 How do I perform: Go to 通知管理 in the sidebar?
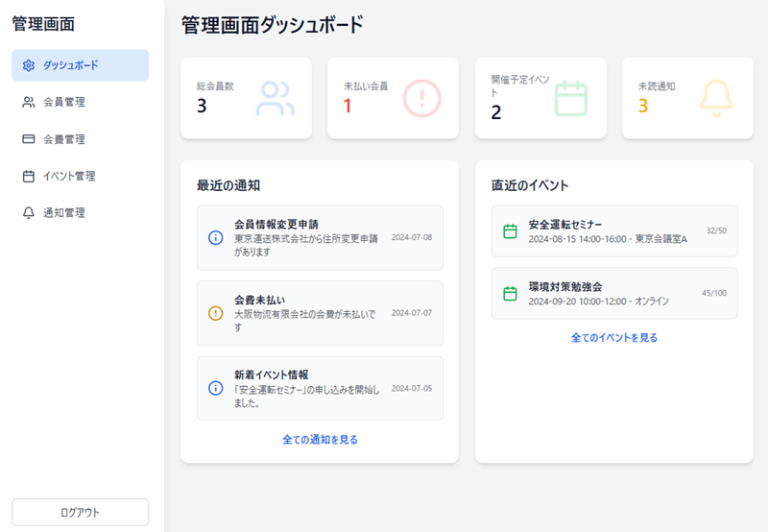(x=81, y=212)
